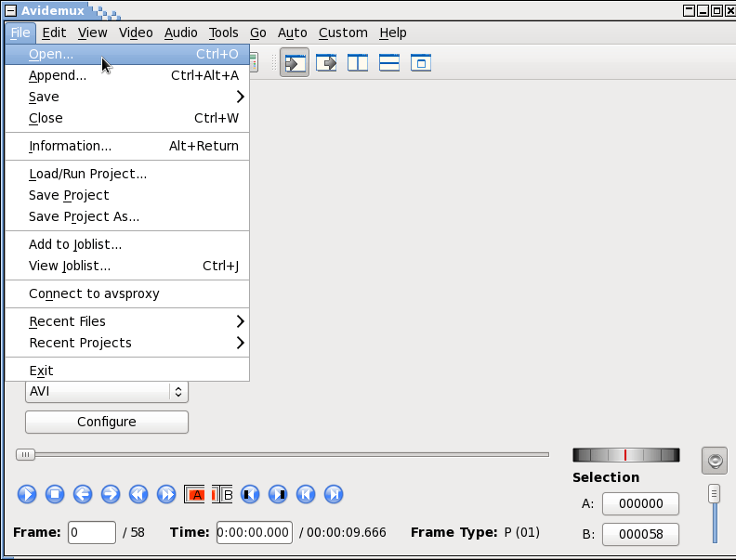
Task: Click Connect to avsproxy entry
Action: coord(127,293)
